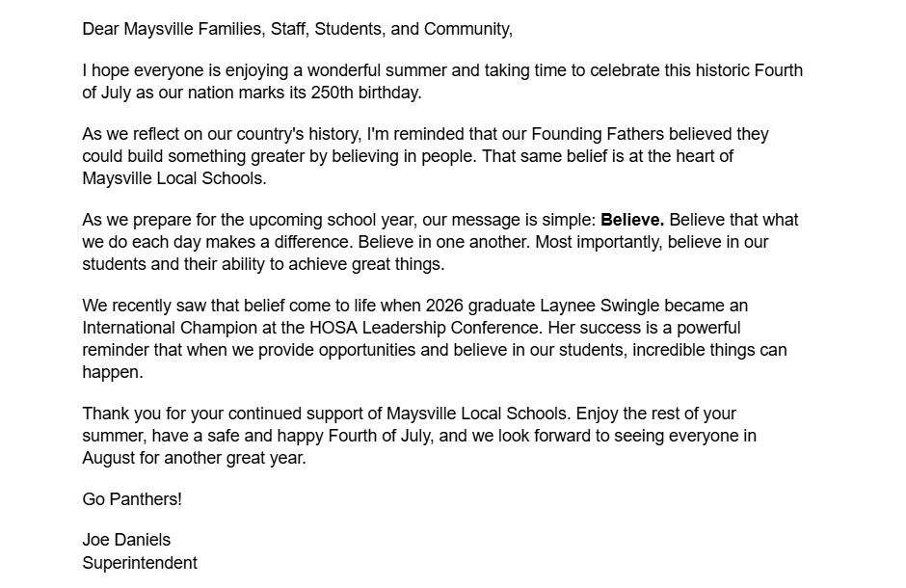This screenshot has width=906, height=588.
Task: Click the phrase August for another great year
Action: point(194,459)
